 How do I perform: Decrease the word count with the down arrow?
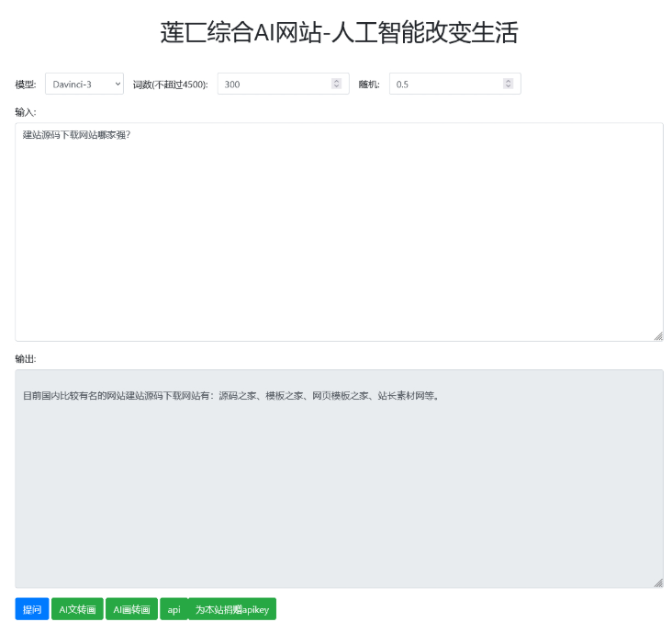pyautogui.click(x=336, y=87)
